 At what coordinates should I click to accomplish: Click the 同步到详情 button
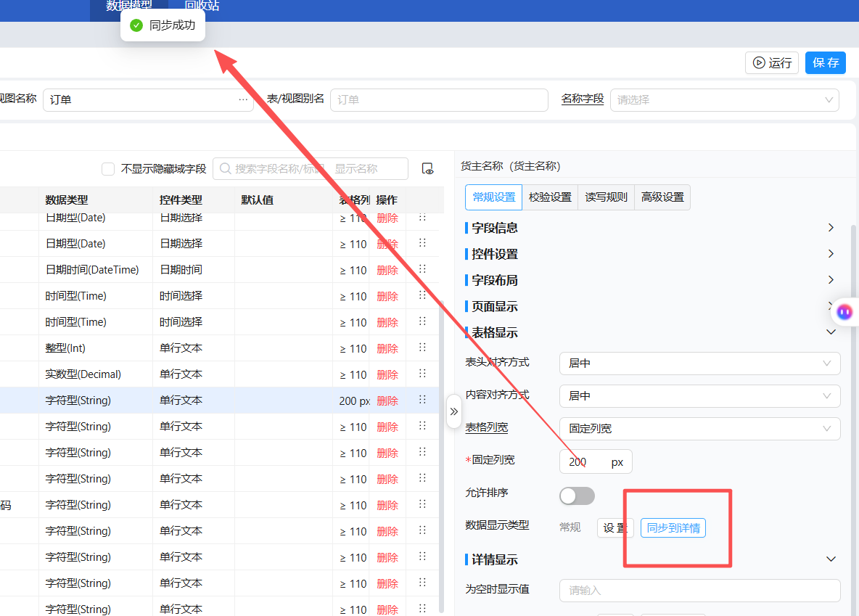[673, 527]
